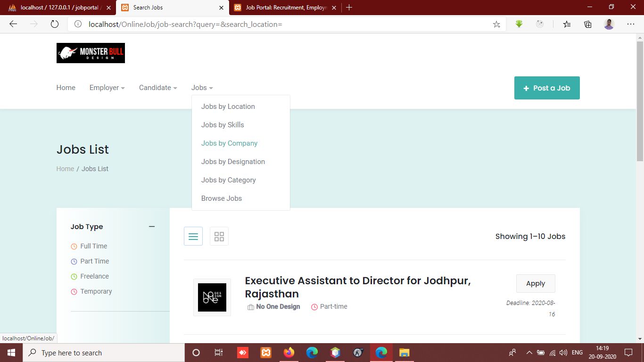
Task: Change the ENG input language
Action: click(x=577, y=353)
